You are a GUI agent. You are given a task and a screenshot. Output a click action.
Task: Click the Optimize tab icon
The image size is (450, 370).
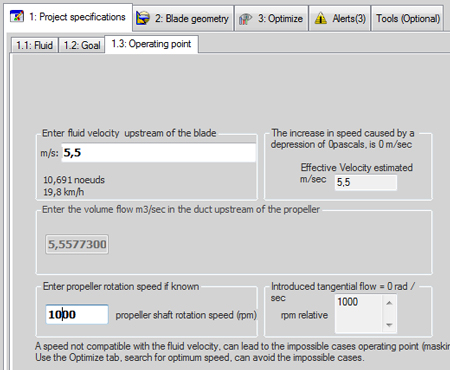(245, 19)
